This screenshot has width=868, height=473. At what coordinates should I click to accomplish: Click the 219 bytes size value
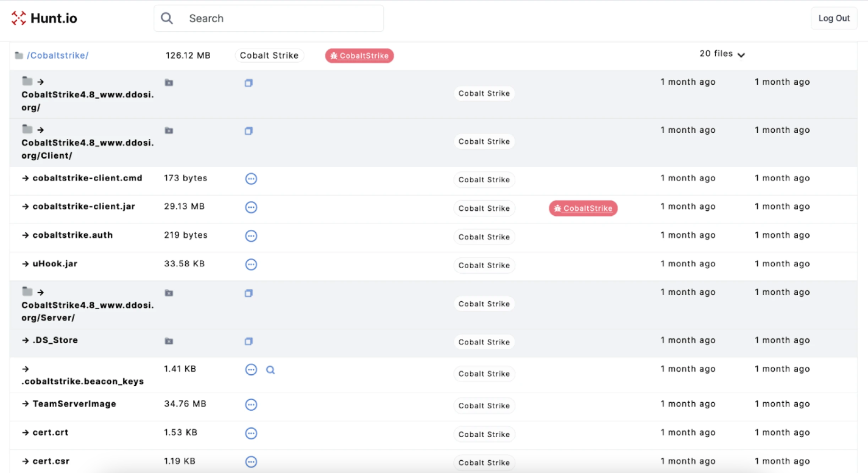tap(186, 235)
